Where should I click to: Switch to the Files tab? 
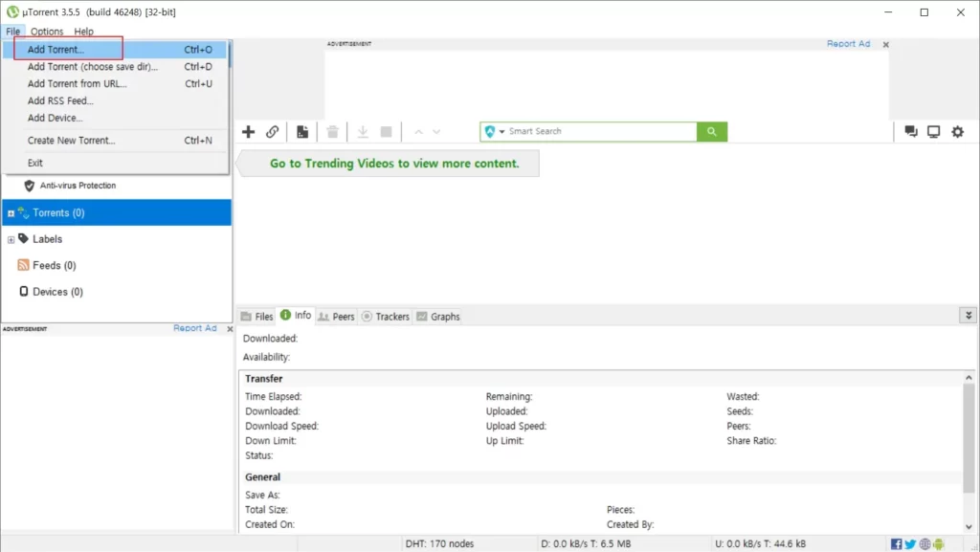pos(256,317)
